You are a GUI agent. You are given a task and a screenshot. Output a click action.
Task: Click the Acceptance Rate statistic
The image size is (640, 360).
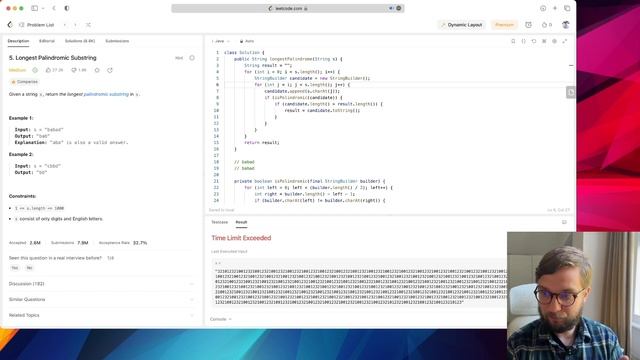pyautogui.click(x=123, y=243)
